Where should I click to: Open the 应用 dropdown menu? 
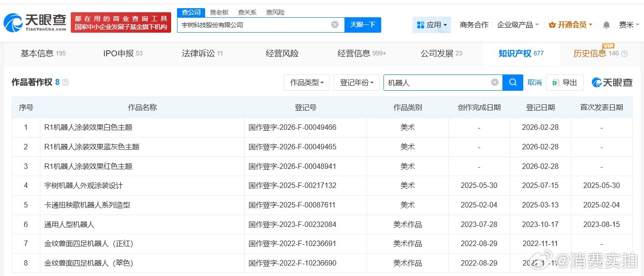coord(432,25)
